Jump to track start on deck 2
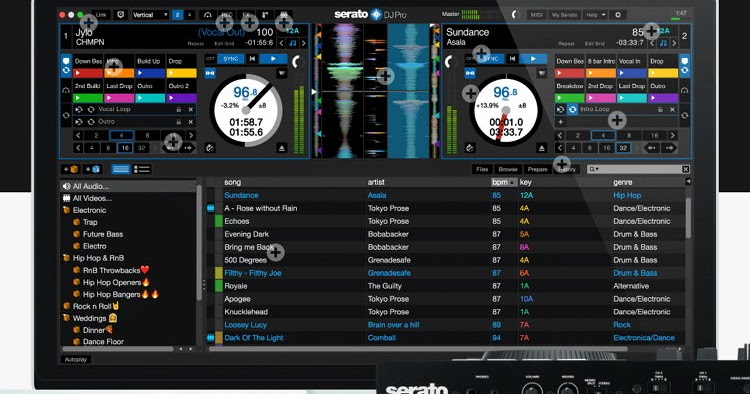The width and height of the screenshot is (750, 394). coord(512,59)
